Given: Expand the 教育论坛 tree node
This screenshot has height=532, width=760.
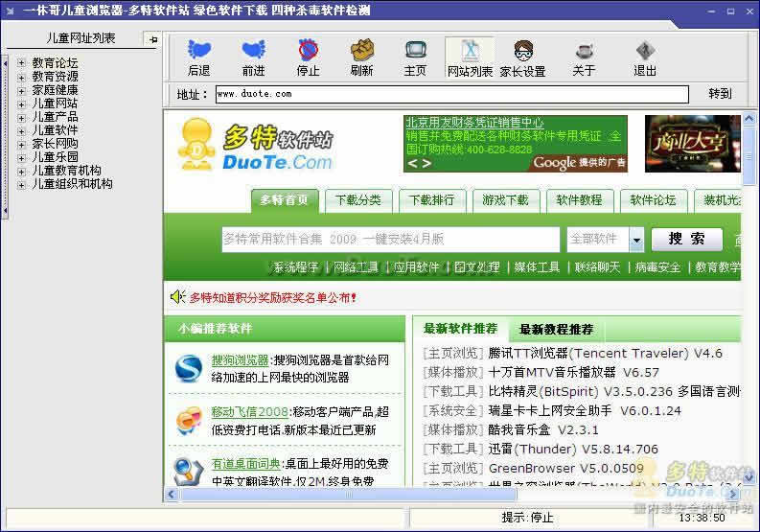Looking at the screenshot, I should point(21,62).
